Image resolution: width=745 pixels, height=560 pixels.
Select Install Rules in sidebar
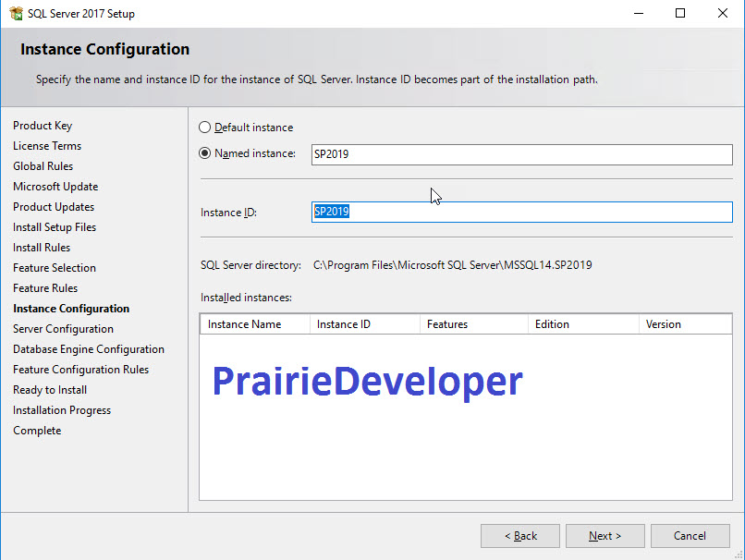coord(42,248)
